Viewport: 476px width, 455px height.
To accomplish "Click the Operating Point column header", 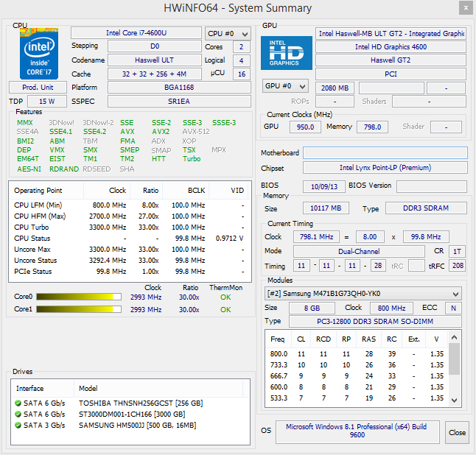I will (47, 191).
